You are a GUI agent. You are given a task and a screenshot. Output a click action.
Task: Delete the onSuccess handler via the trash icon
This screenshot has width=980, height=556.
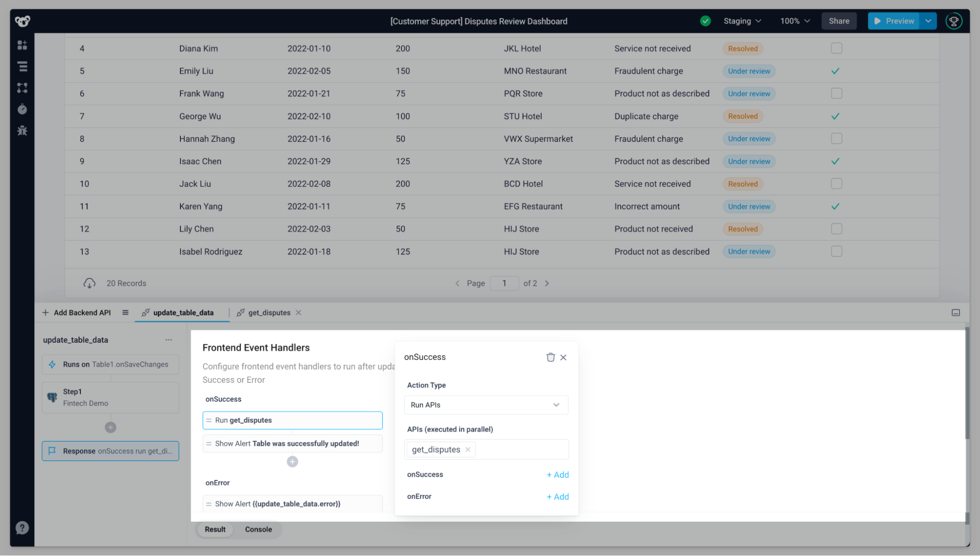[550, 357]
